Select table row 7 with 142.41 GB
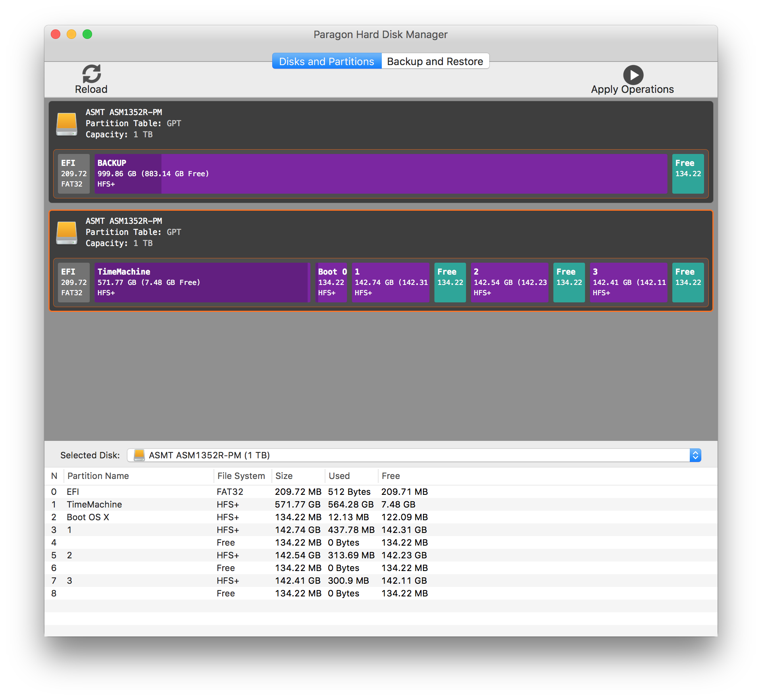This screenshot has height=700, width=762. (x=381, y=581)
